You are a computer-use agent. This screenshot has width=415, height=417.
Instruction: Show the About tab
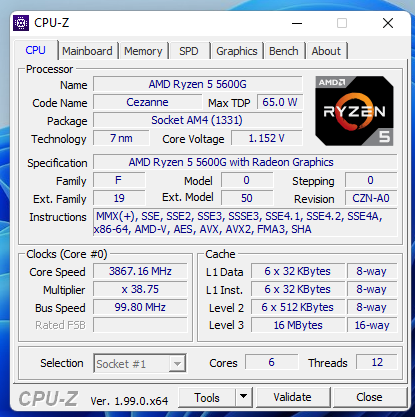click(x=326, y=51)
